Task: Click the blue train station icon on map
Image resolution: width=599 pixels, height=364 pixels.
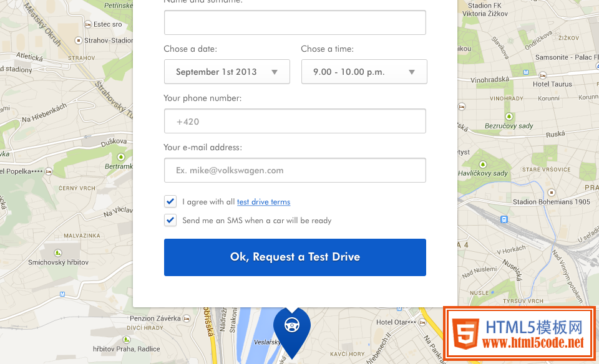Action: tap(504, 219)
